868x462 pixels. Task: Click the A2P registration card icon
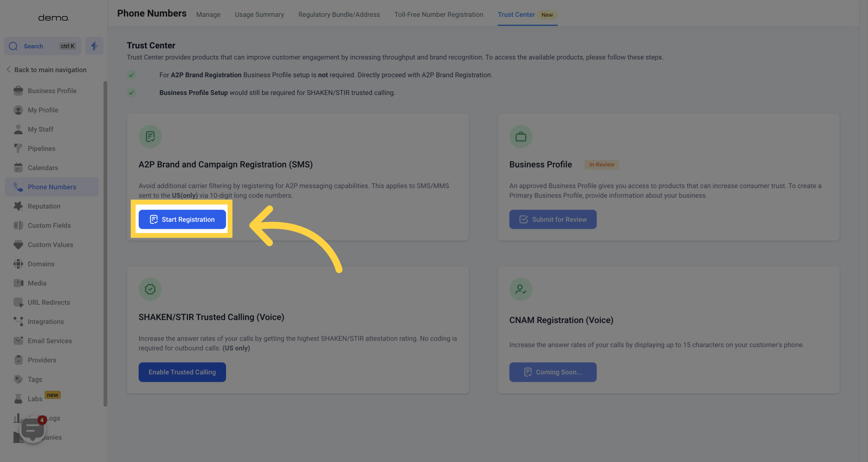(150, 136)
